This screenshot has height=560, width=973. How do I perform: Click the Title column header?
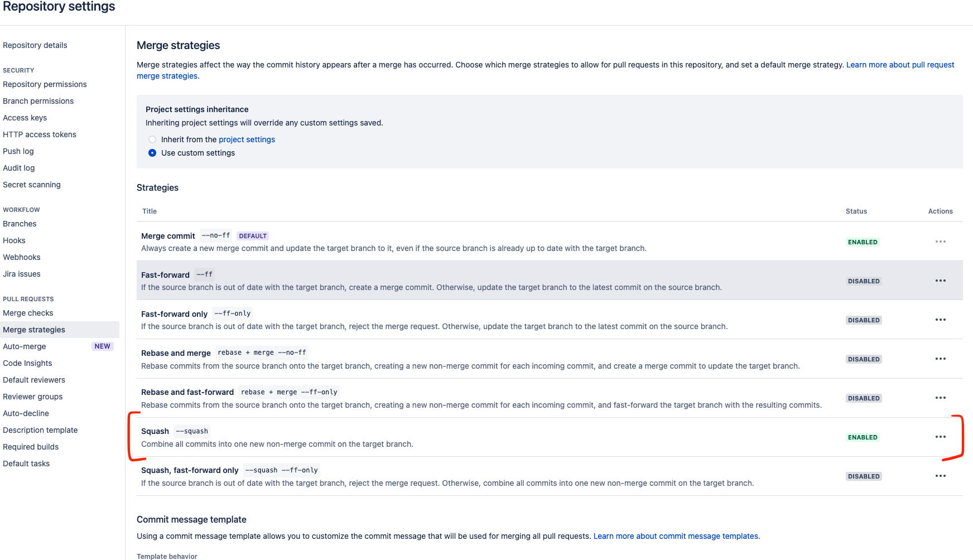[150, 211]
